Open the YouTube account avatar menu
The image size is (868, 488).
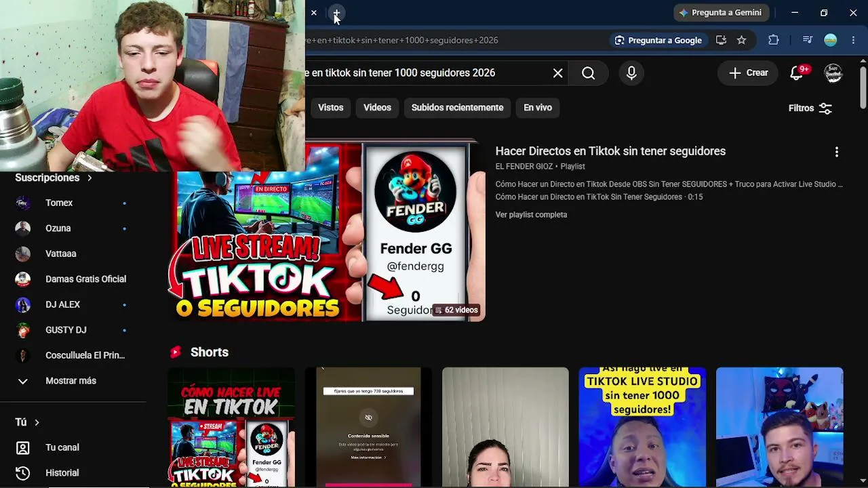pyautogui.click(x=833, y=73)
